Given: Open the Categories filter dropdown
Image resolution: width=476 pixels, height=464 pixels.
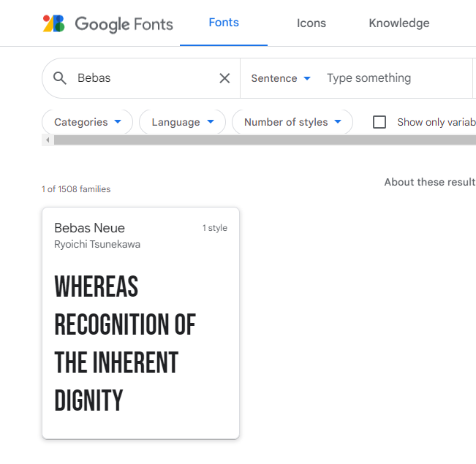Looking at the screenshot, I should 88,122.
